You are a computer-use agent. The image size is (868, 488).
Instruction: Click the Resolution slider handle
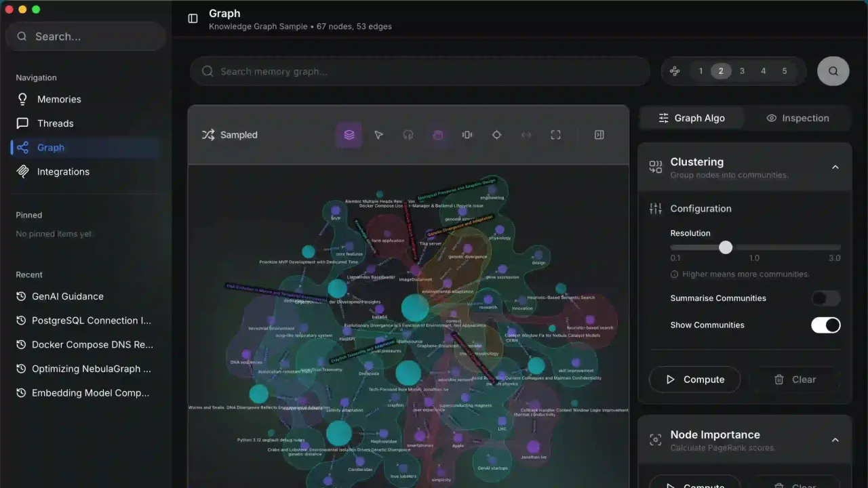[726, 247]
